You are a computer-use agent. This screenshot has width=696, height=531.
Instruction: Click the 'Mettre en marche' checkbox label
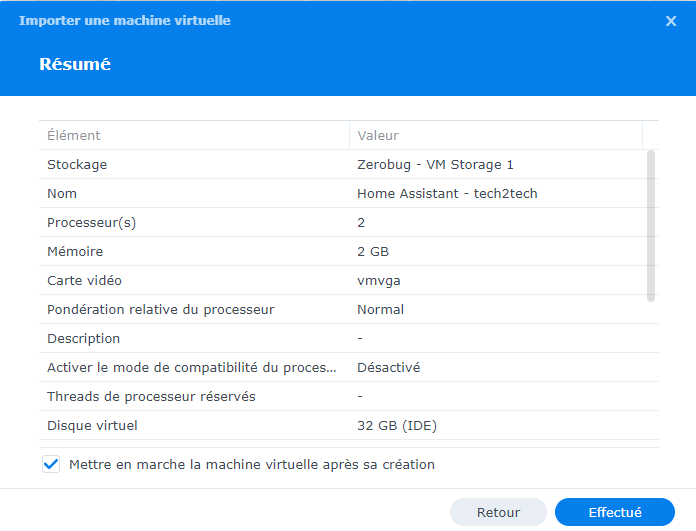click(252, 464)
